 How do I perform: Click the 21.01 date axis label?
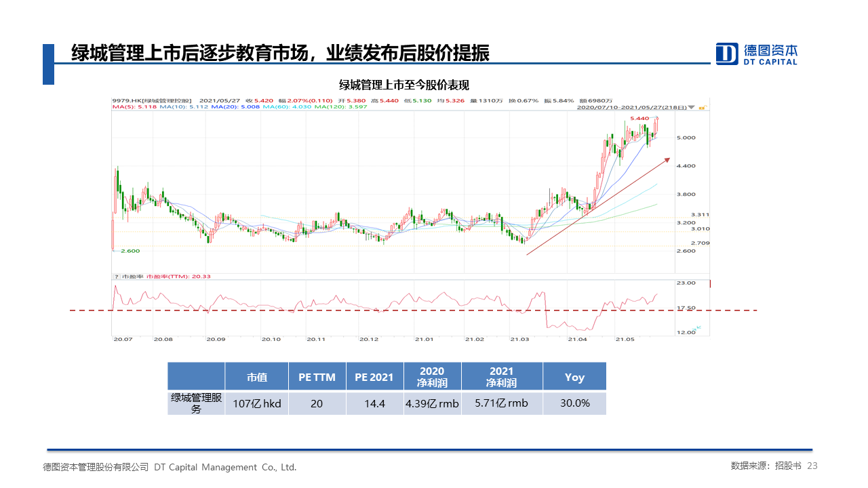(x=425, y=339)
